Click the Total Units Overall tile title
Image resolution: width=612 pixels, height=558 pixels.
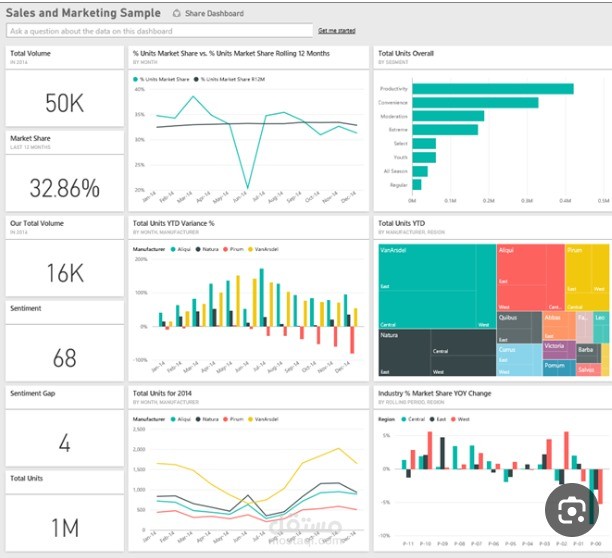[x=406, y=53]
